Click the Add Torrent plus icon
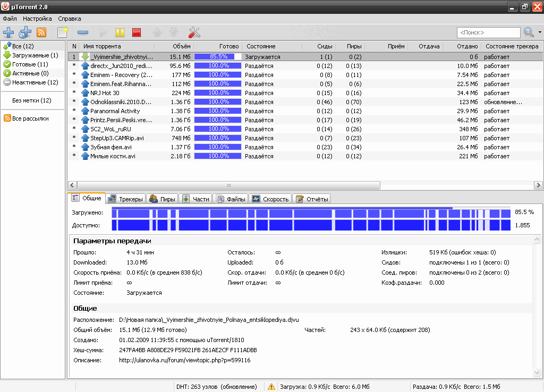The height and width of the screenshot is (392, 544). pos(8,32)
